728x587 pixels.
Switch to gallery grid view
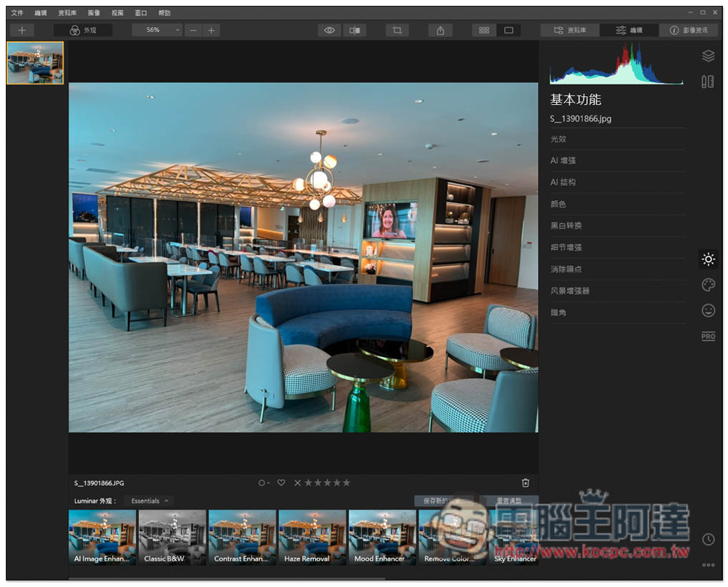tap(484, 30)
